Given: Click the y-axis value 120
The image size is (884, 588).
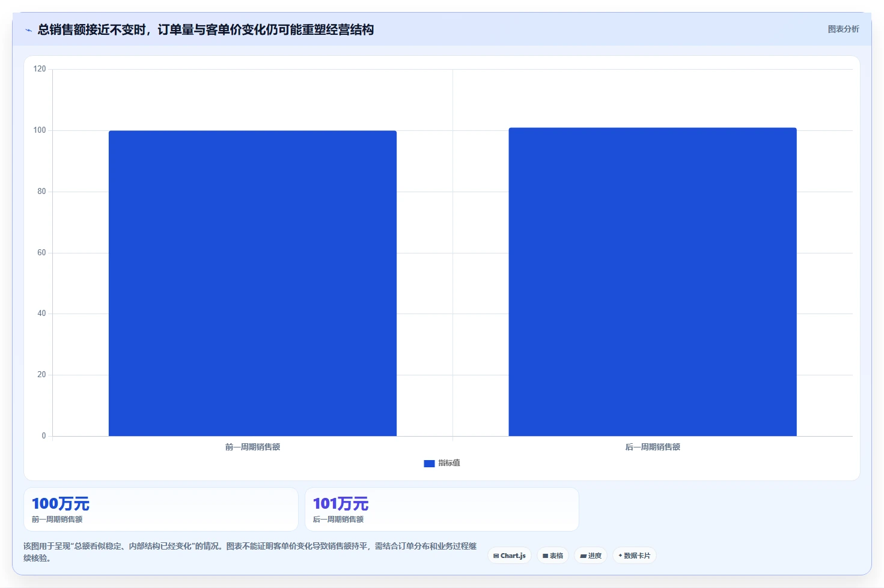Looking at the screenshot, I should (40, 69).
